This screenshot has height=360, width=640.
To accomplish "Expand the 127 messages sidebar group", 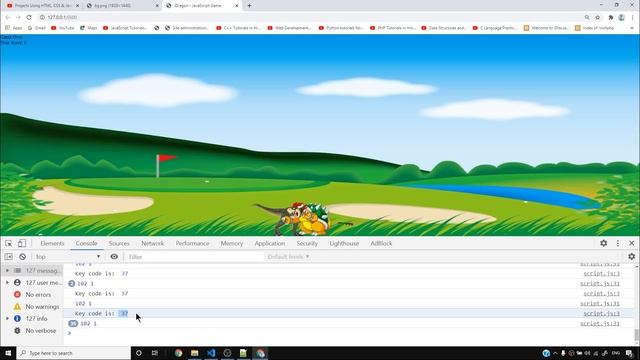I will (7, 271).
